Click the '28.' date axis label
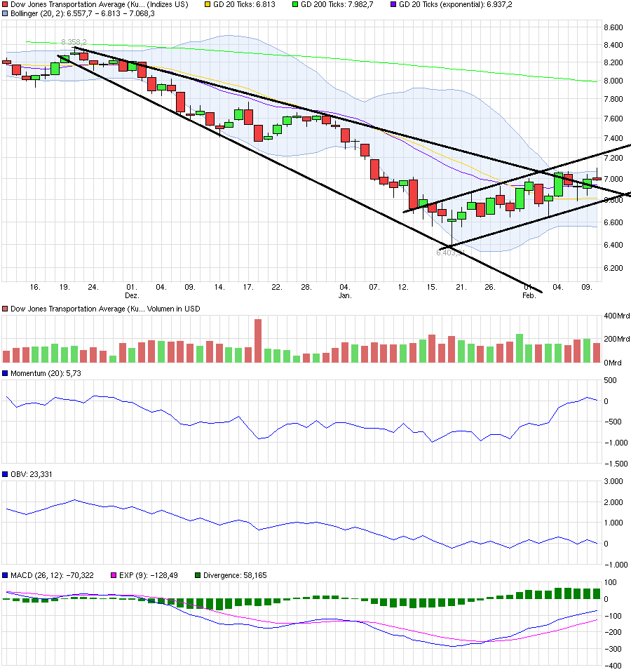The height and width of the screenshot is (672, 631). click(x=306, y=287)
